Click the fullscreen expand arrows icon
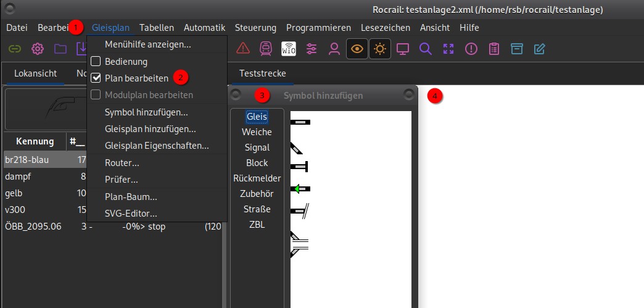 pyautogui.click(x=448, y=49)
